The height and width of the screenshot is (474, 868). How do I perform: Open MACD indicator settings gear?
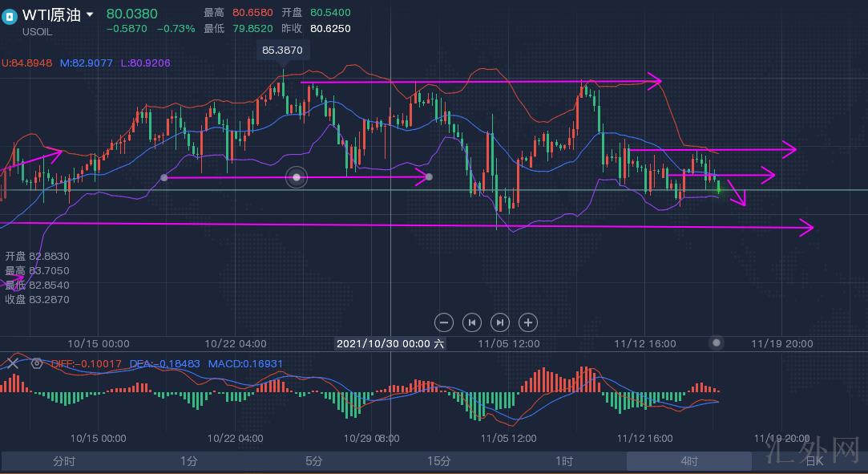[37, 363]
